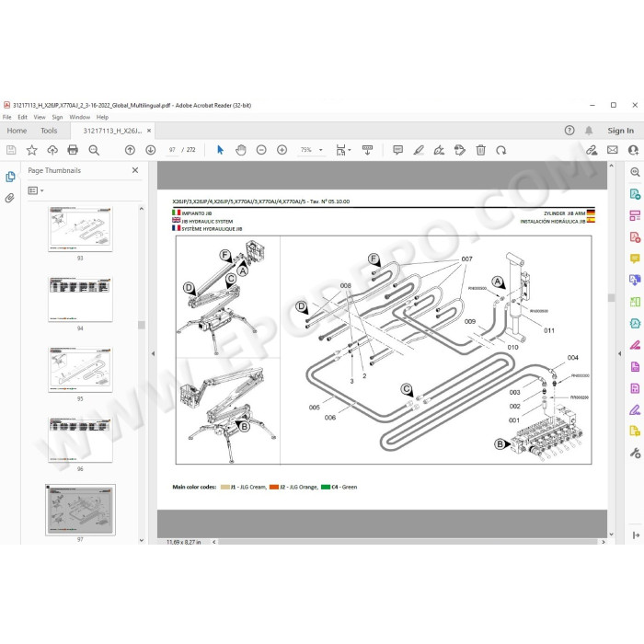Select the Highlight text pen tool
Image resolution: width=644 pixels, height=644 pixels.
point(419,150)
